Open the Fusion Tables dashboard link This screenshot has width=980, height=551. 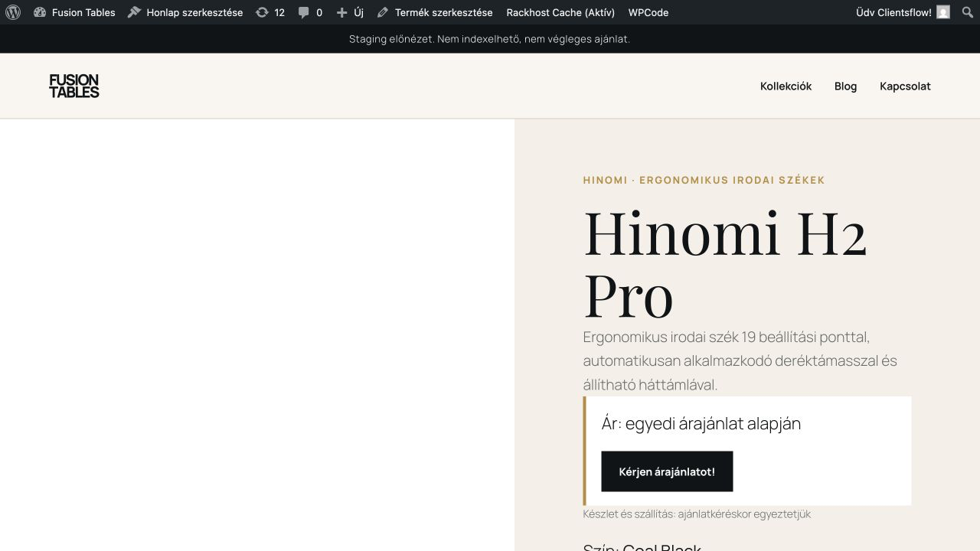coord(75,12)
